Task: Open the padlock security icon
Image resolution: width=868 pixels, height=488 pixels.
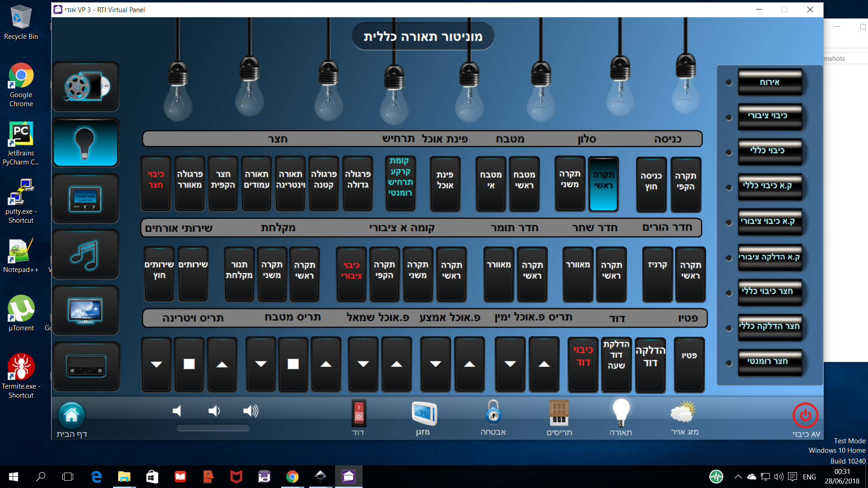Action: [493, 413]
